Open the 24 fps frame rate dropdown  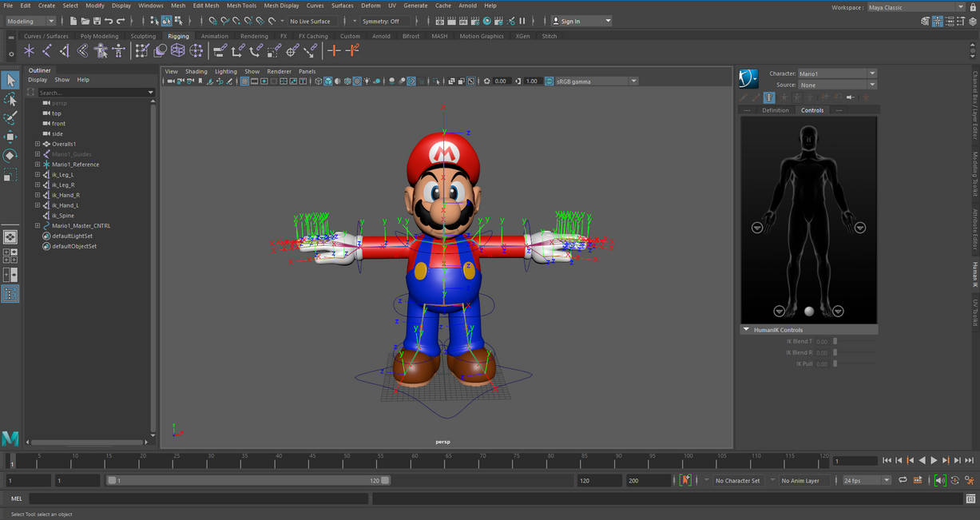tap(867, 480)
